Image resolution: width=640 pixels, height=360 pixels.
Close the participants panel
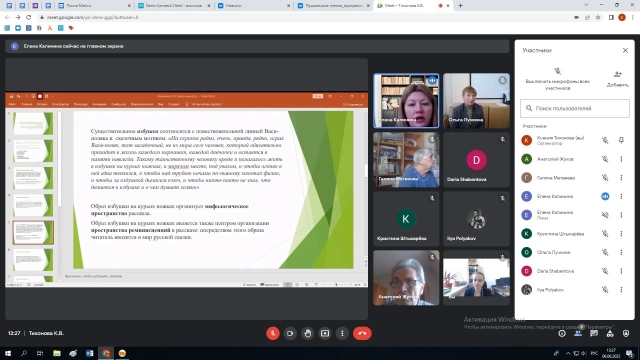coord(625,50)
